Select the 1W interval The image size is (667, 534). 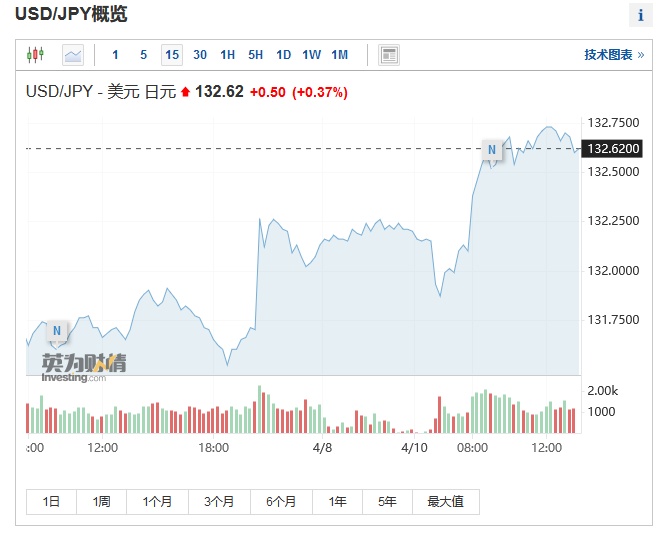[311, 54]
